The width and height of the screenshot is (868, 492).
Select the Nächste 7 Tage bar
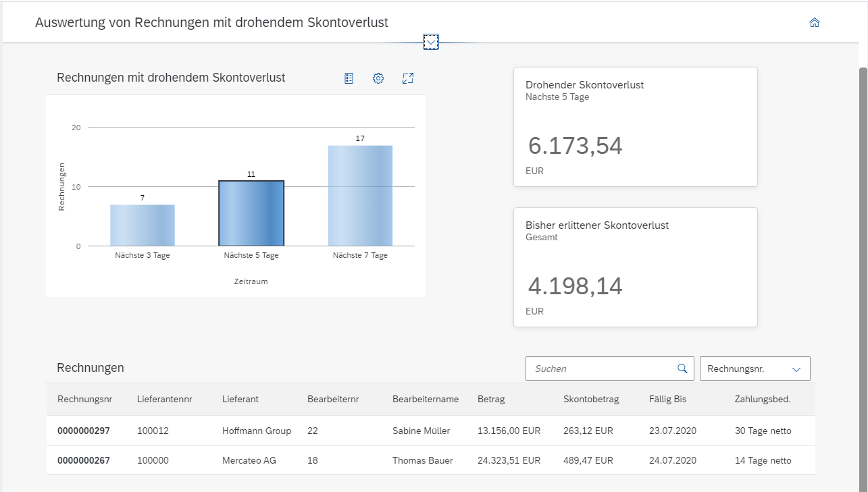(360, 196)
